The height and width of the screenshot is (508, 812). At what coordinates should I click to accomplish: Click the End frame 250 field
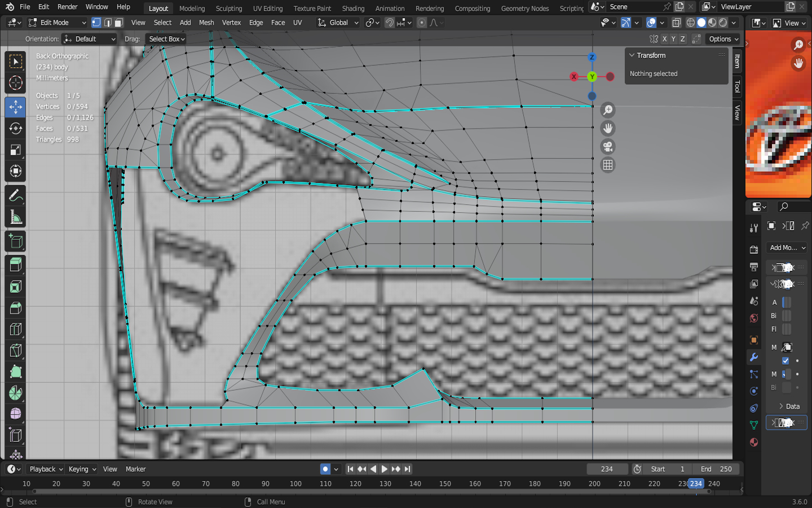(716, 469)
